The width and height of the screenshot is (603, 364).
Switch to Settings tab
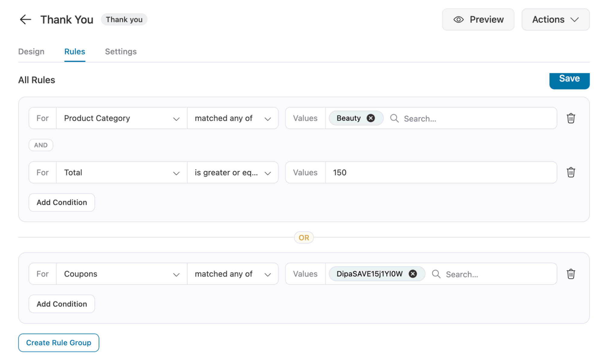coord(120,52)
